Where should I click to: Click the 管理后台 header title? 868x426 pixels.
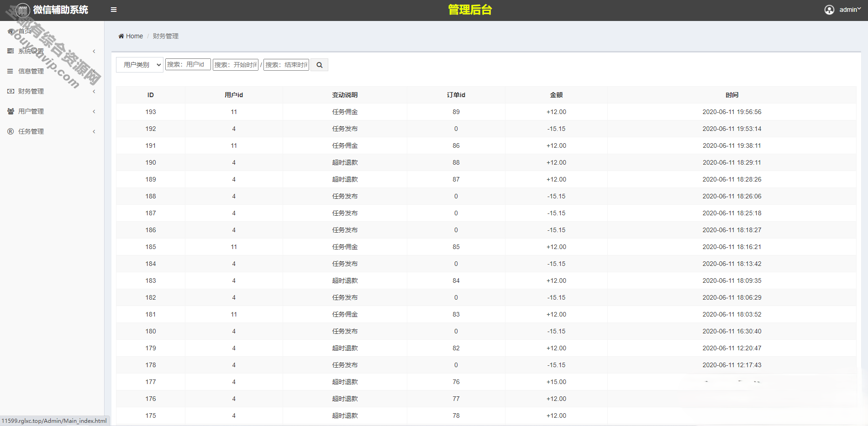(x=470, y=10)
